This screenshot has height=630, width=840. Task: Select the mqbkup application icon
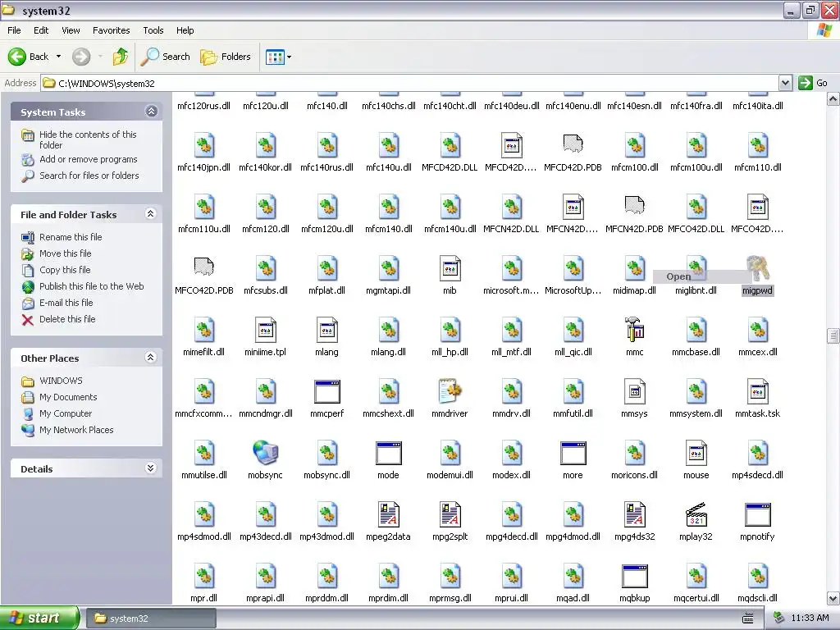tap(635, 577)
